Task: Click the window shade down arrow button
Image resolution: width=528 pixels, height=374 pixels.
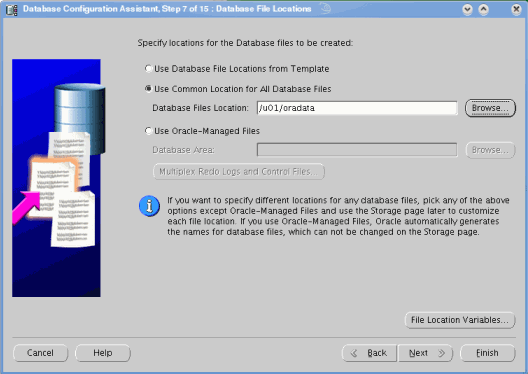Action: (467, 9)
